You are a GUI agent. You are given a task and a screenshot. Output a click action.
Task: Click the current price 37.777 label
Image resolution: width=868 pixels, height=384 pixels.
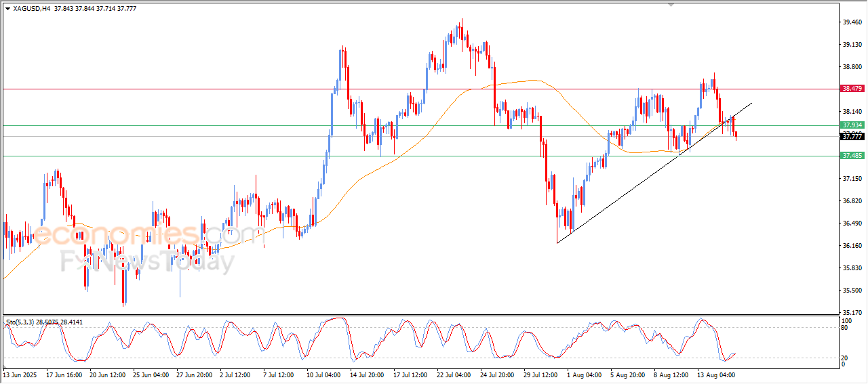(x=852, y=136)
